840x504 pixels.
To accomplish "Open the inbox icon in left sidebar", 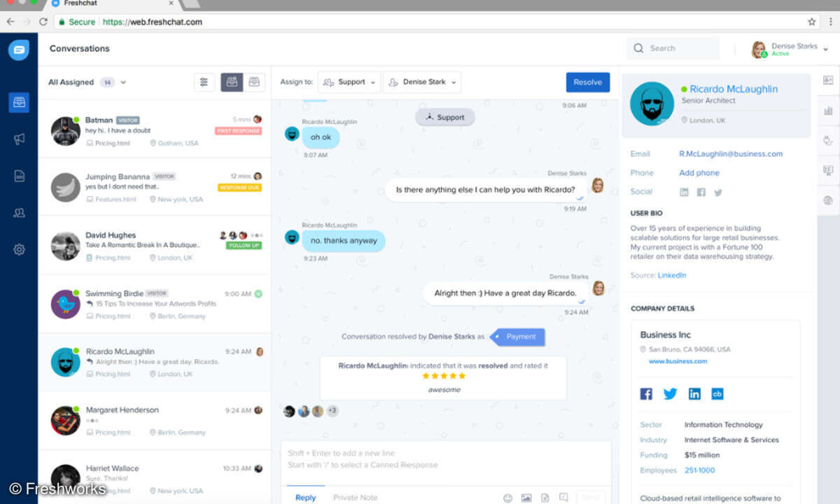I will 19,102.
